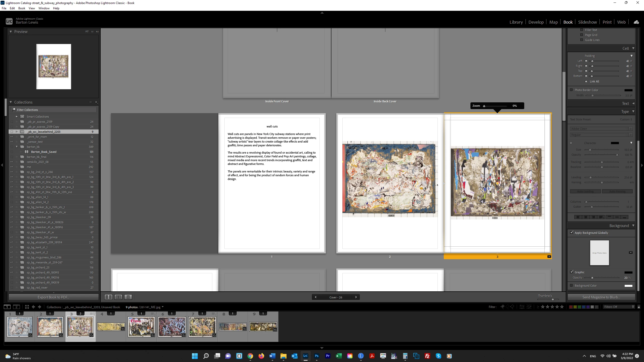Uncheck Apply Background Globally
644x362 pixels.
(572, 233)
